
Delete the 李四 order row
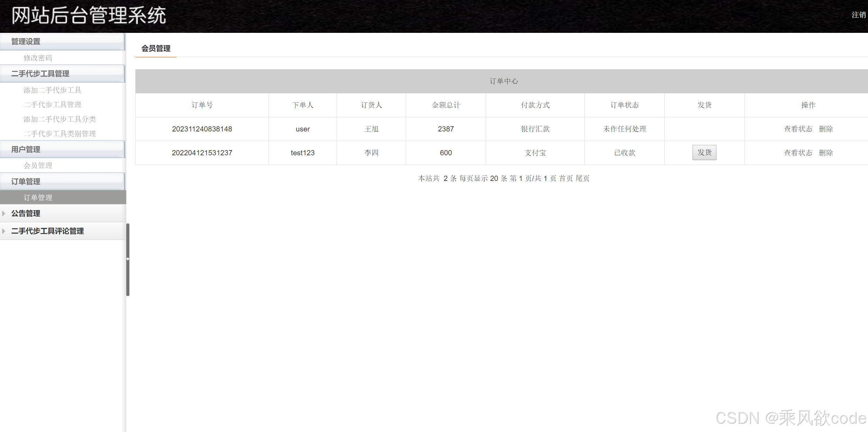click(x=825, y=153)
